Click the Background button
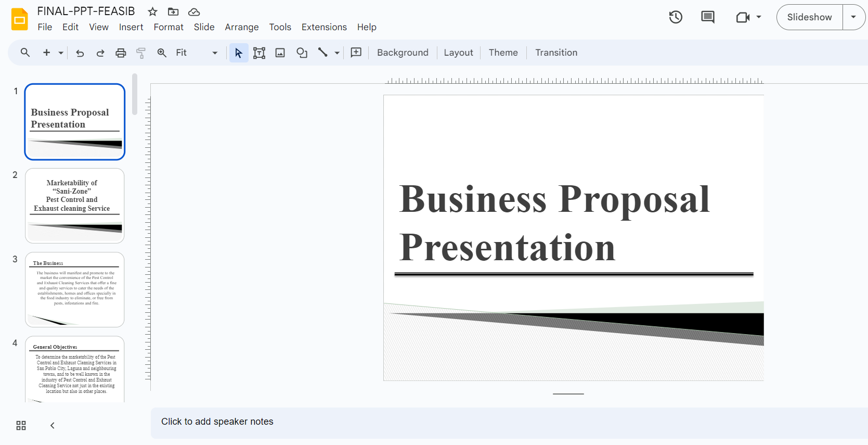868x445 pixels. pyautogui.click(x=403, y=53)
